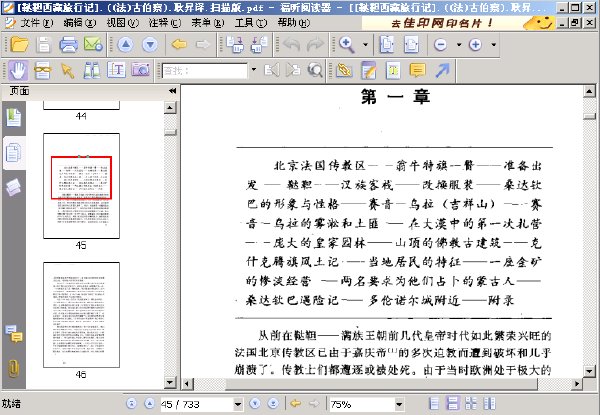This screenshot has width=600, height=415.
Task: Go forward to next view in top toolbar
Action: [x=203, y=45]
